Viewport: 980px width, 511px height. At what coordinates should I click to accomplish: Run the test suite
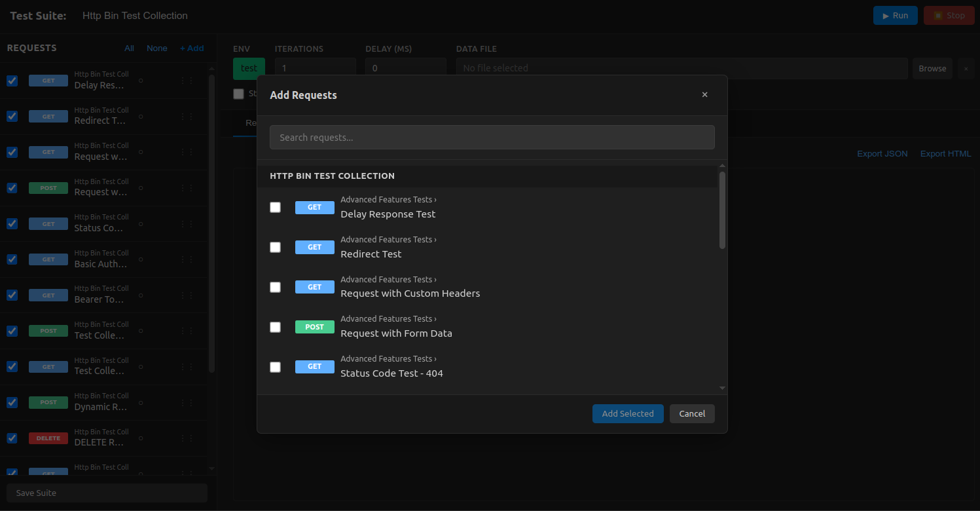[895, 16]
